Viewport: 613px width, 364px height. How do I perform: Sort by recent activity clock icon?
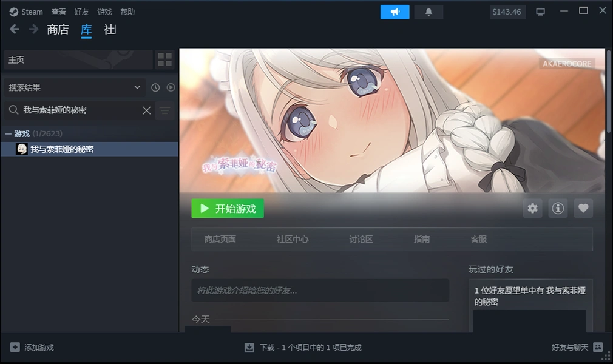(x=155, y=87)
